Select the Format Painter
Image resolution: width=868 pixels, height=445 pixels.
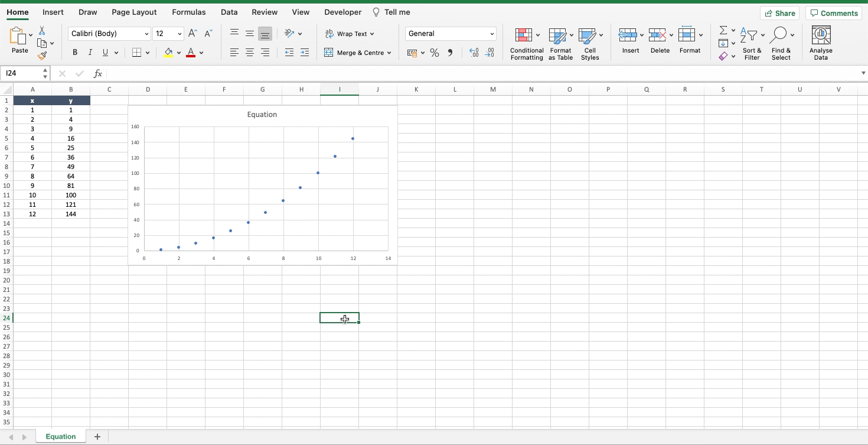42,56
